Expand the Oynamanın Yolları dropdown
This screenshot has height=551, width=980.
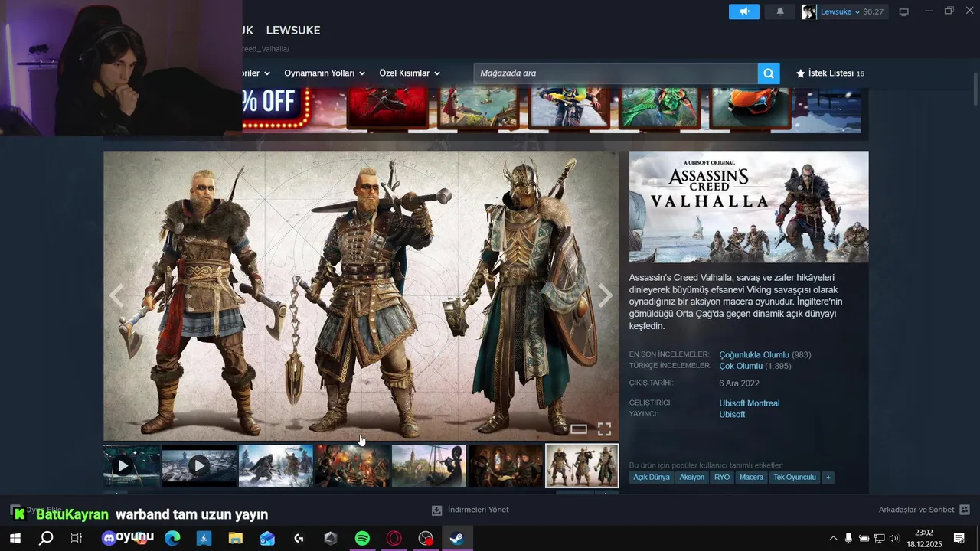coord(325,73)
